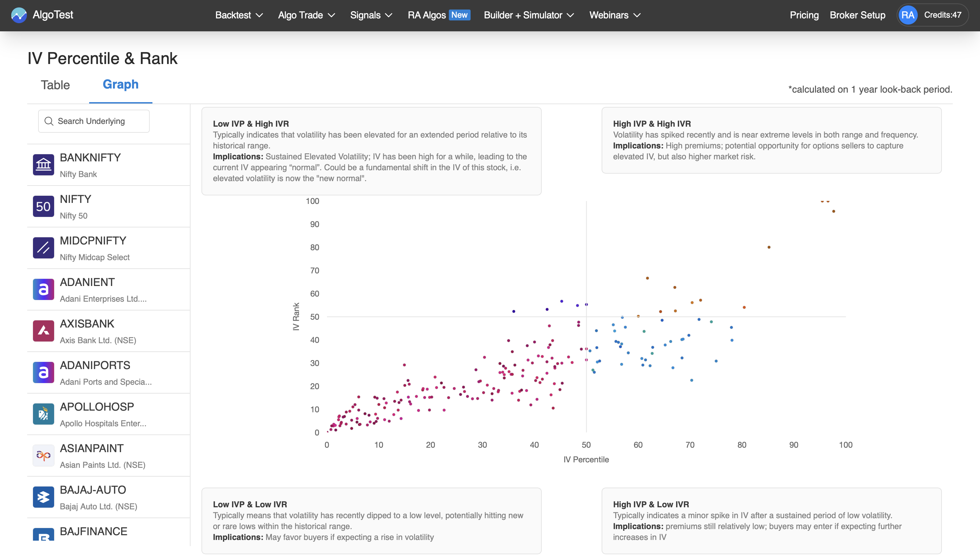Screen dimensions: 980x557
Task: Select NIFTY in the underlying list
Action: [x=109, y=207]
